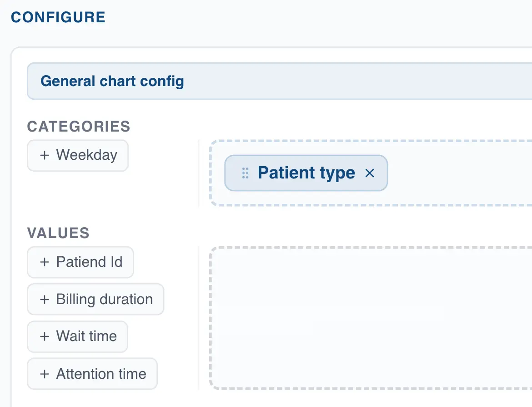Add Wait time to values

[x=78, y=336]
